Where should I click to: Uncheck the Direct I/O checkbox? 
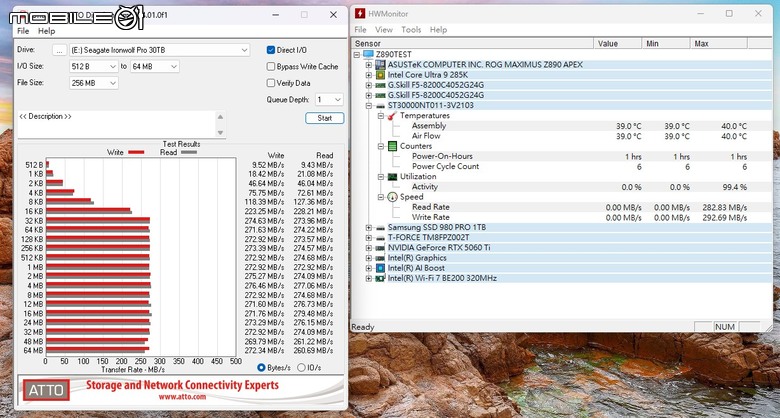coord(271,50)
